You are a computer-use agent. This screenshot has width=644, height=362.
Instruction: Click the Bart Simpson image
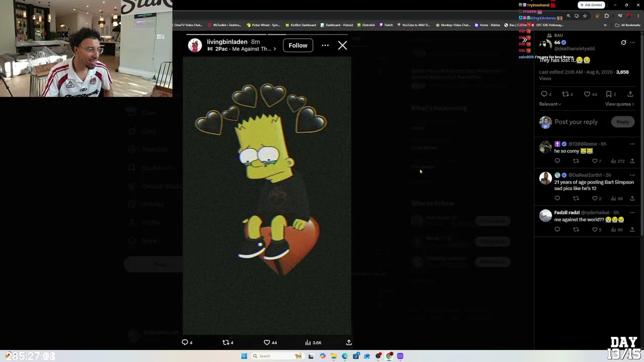click(x=267, y=195)
